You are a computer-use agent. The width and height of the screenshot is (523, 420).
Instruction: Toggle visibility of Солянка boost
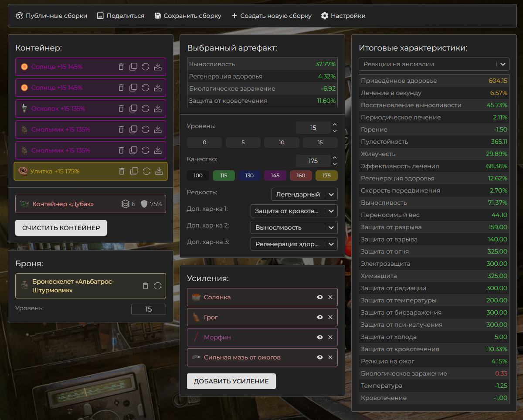click(320, 297)
